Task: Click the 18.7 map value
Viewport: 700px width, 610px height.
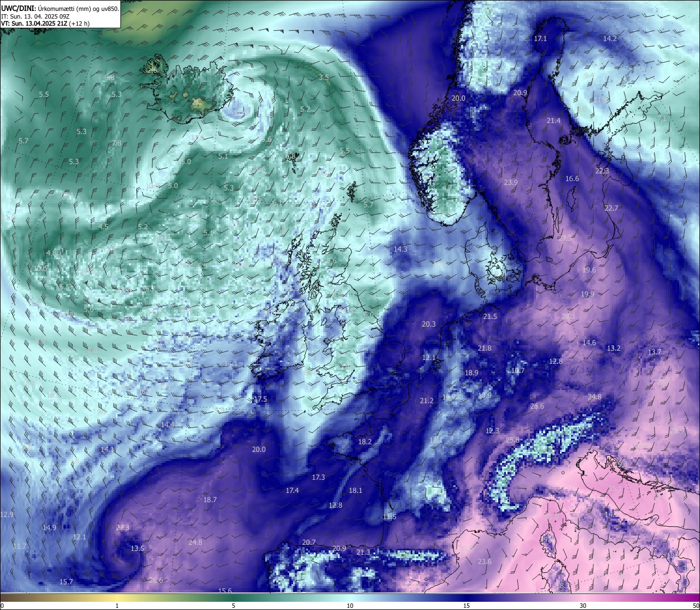Action: (x=210, y=500)
